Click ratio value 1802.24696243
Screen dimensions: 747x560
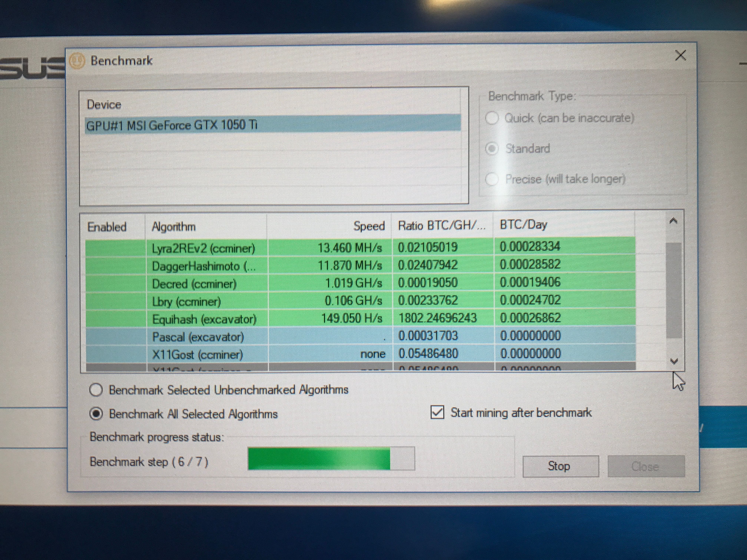tap(437, 318)
